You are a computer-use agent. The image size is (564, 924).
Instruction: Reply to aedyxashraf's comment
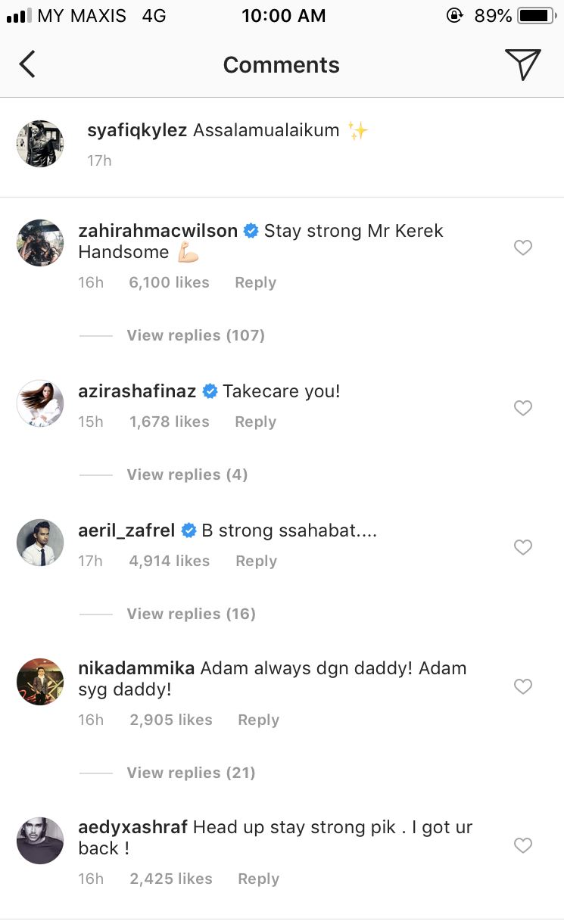258,879
